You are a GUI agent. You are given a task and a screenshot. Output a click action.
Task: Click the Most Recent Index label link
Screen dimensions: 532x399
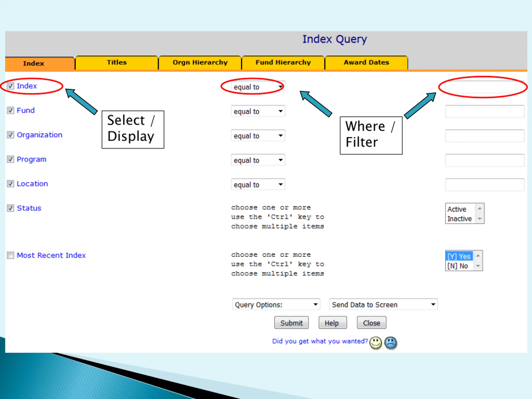(x=51, y=255)
